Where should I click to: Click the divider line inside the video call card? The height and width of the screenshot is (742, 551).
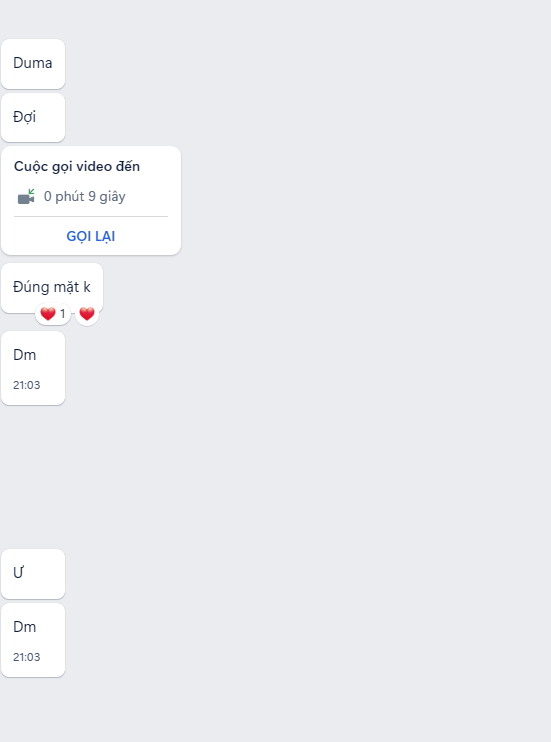91,217
